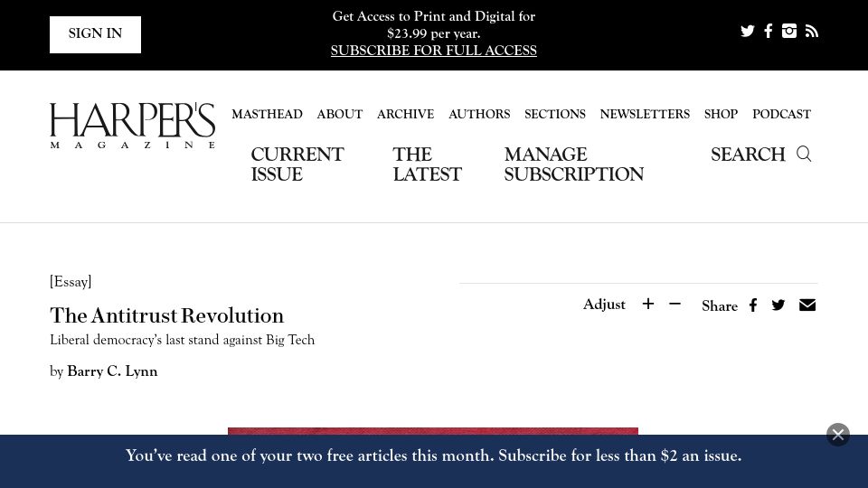Click the search magnifying glass icon
This screenshot has width=868, height=488.
coord(804,154)
